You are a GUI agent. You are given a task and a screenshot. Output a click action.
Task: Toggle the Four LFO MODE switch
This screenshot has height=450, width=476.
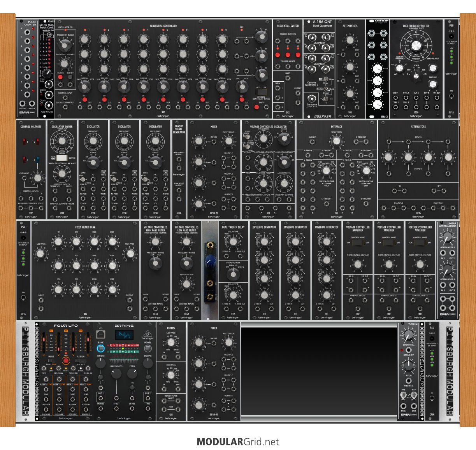(x=51, y=361)
